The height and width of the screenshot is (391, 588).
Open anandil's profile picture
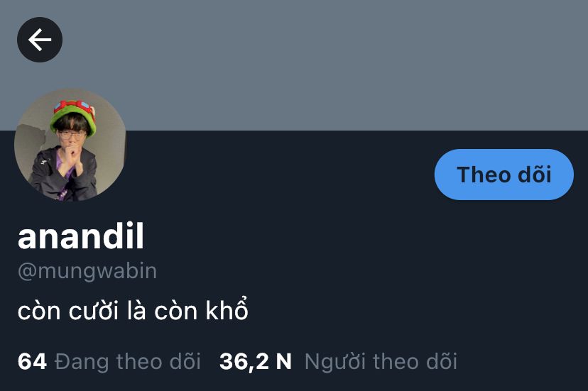(x=70, y=145)
